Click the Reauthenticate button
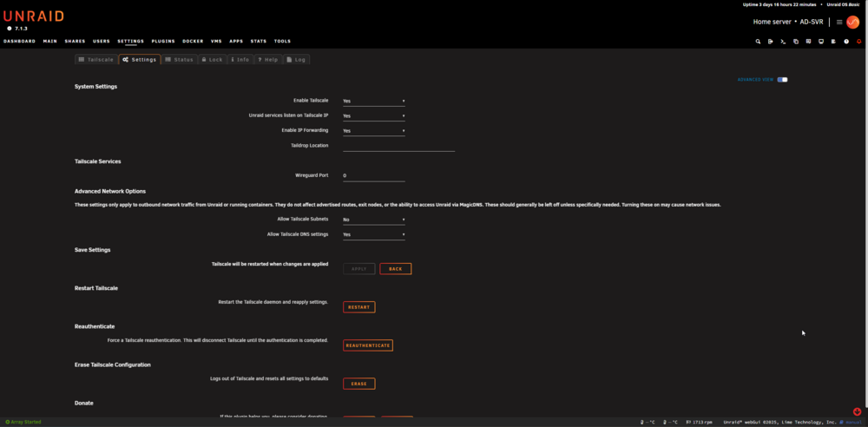Screen dimensions: 868x427 pos(368,345)
